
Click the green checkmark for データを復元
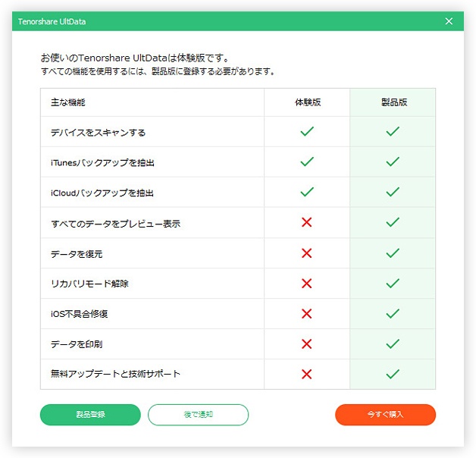point(393,253)
